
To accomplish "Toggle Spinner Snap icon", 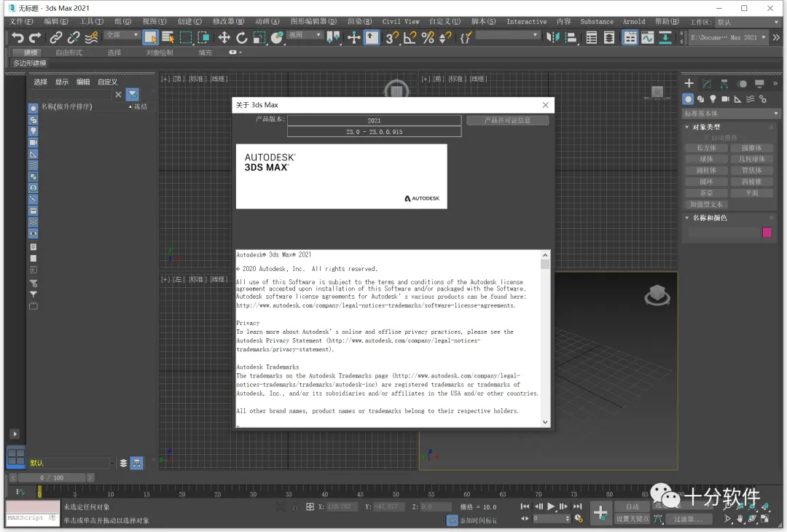I will coord(445,38).
